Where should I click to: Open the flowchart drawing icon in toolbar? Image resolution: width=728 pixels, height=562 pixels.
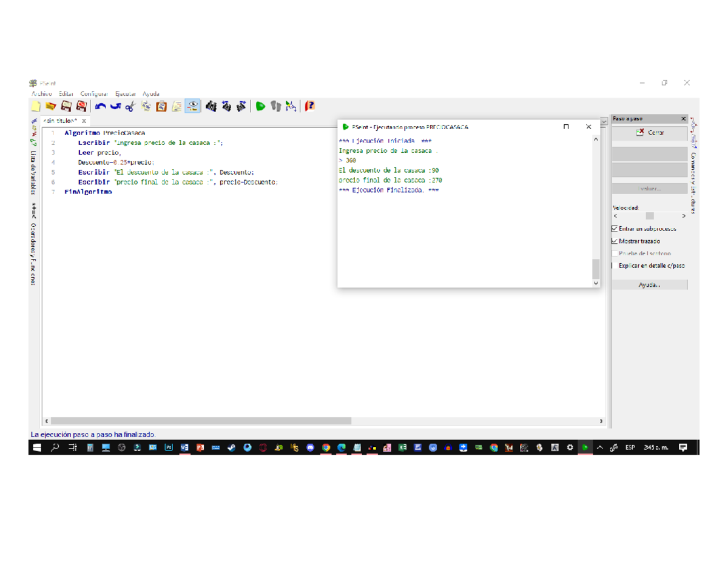tap(291, 107)
